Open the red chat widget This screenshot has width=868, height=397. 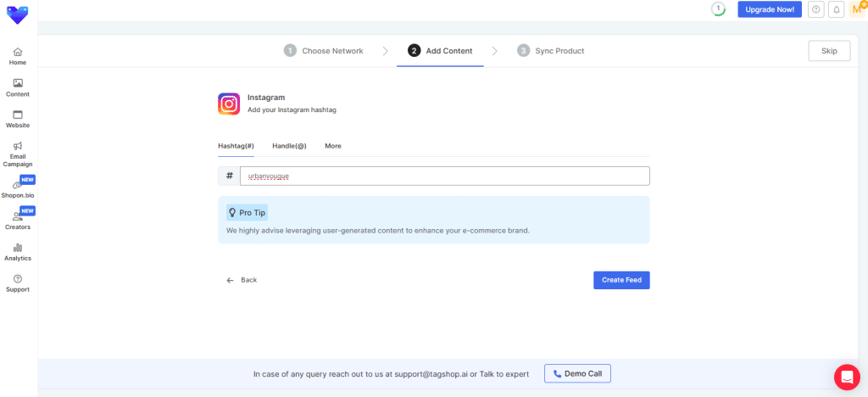846,377
